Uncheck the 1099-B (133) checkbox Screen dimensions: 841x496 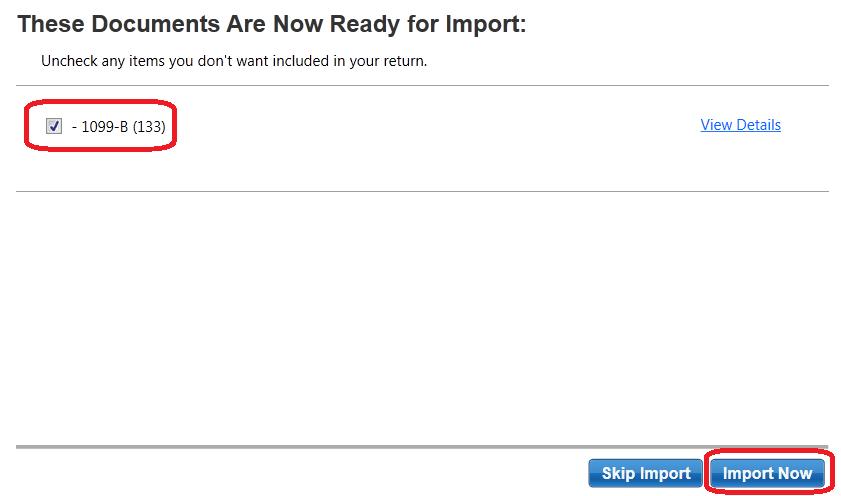tap(54, 126)
